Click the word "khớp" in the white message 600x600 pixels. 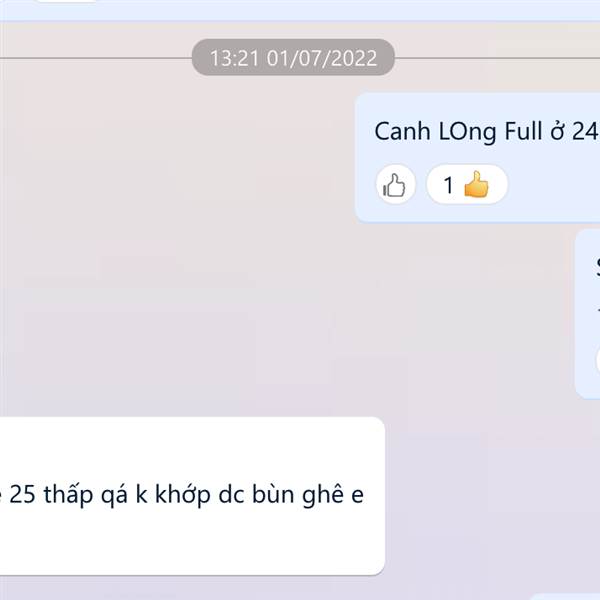[x=183, y=495]
